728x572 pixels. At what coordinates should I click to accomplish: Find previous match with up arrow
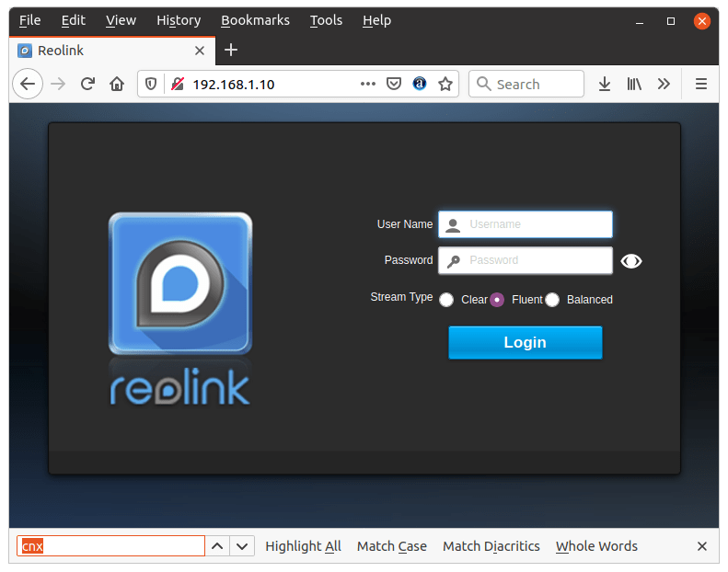pos(217,546)
